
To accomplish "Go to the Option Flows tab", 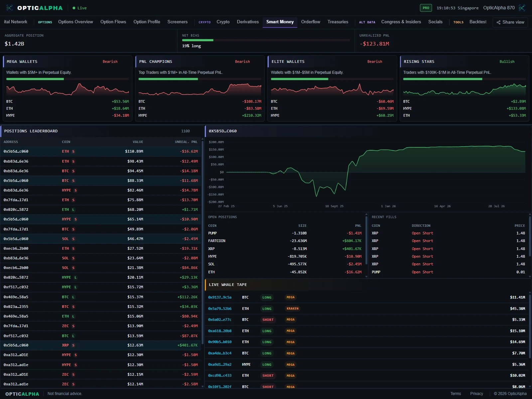I will 113,22.
